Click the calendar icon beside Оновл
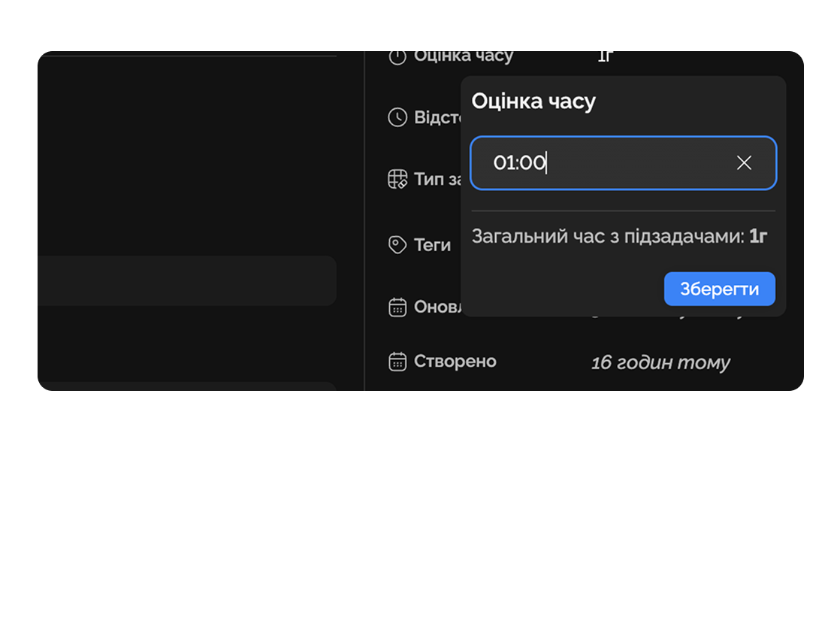The image size is (840, 630). [x=397, y=307]
